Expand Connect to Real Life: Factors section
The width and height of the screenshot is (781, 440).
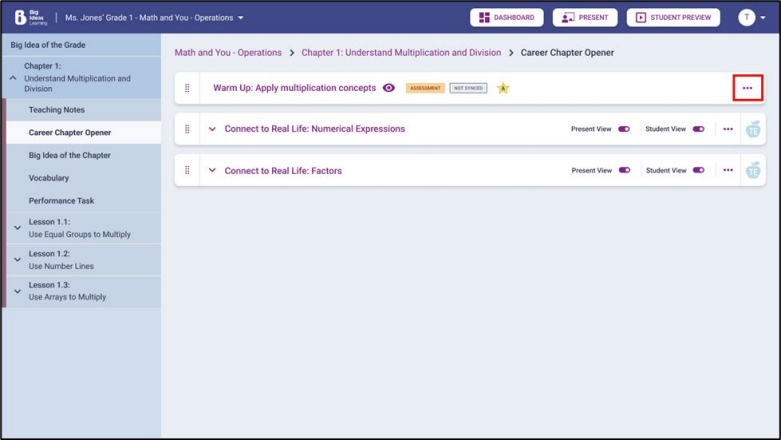coord(212,170)
